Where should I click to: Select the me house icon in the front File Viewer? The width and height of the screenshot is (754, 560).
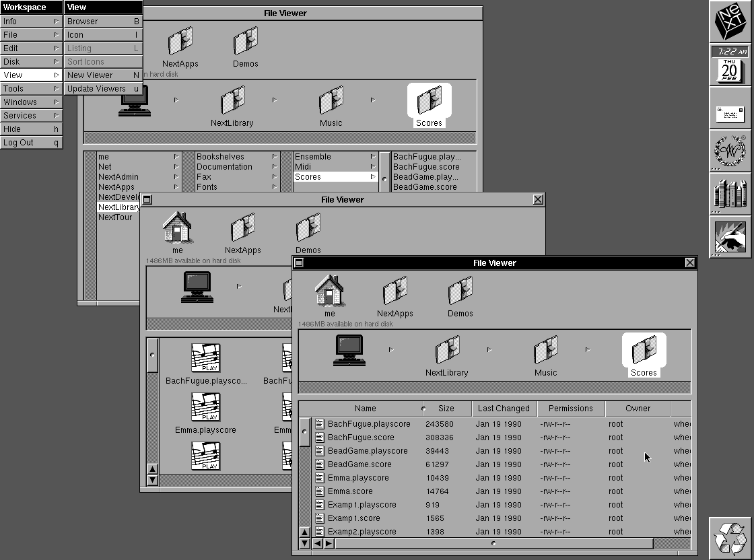click(x=329, y=296)
